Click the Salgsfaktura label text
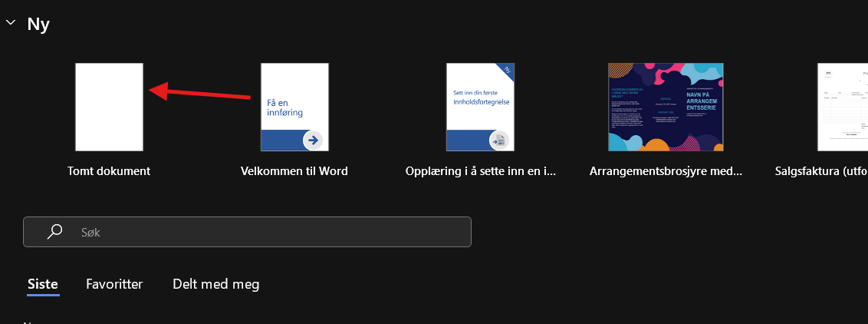The width and height of the screenshot is (868, 324). pos(821,171)
